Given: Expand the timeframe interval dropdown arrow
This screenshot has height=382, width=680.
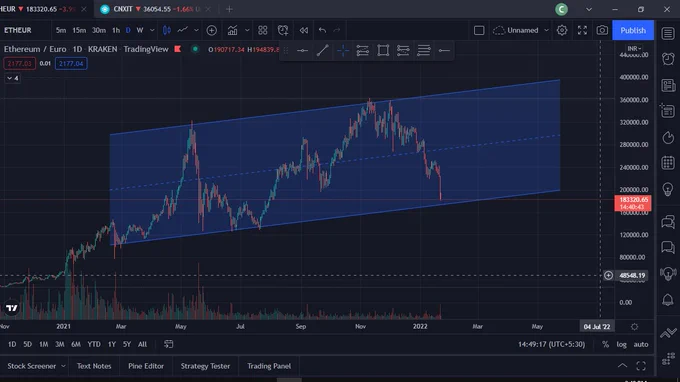Looking at the screenshot, I should tap(152, 30).
